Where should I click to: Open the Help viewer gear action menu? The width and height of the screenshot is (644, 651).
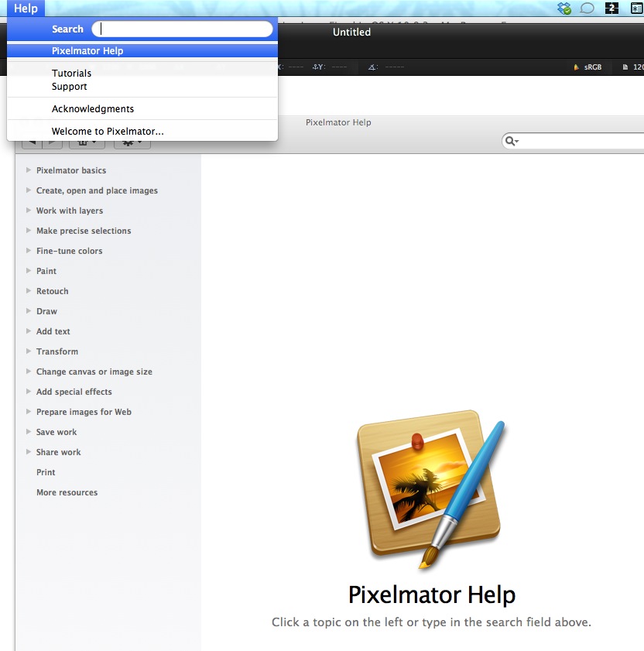tap(132, 143)
